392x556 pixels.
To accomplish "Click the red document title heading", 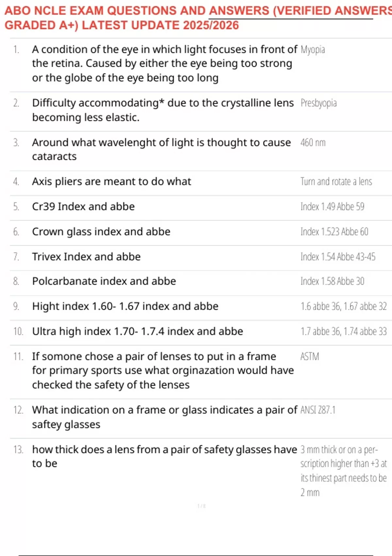I will click(196, 18).
